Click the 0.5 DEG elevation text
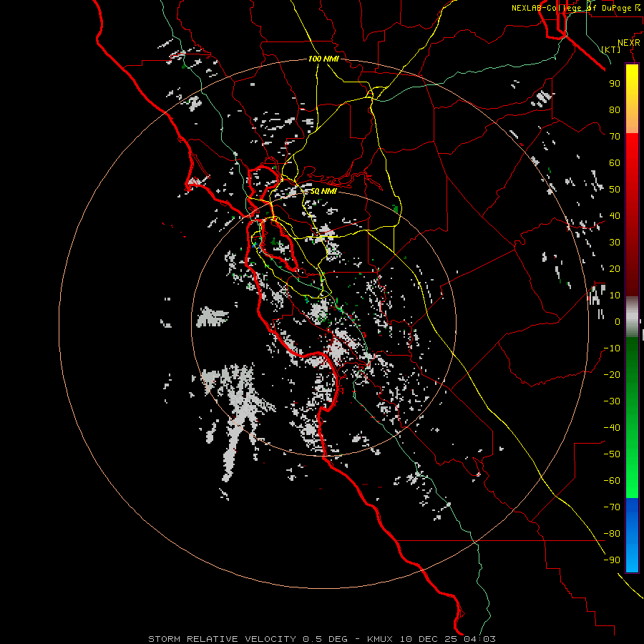This screenshot has width=644, height=644. 326,639
